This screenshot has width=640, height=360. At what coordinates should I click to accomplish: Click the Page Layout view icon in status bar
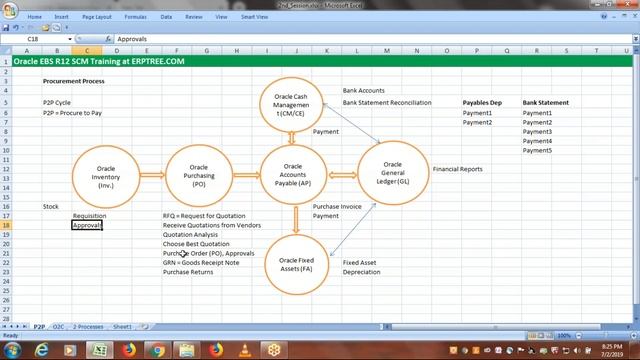coord(541,336)
